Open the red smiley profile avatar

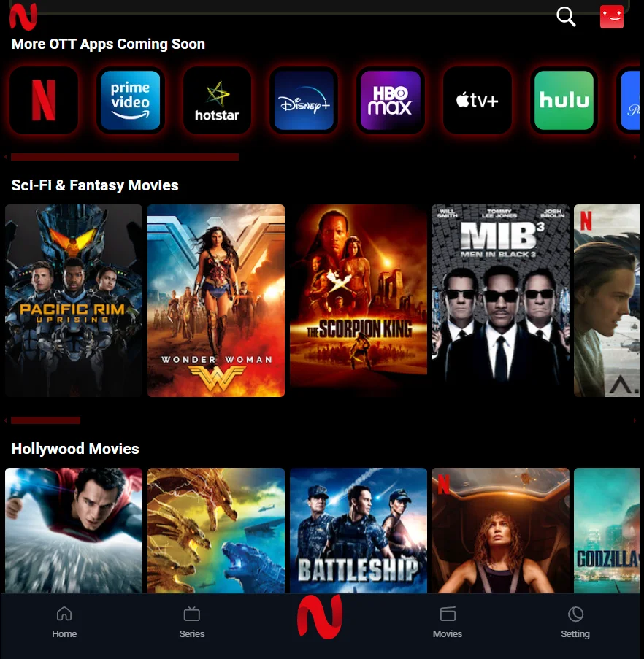pyautogui.click(x=612, y=17)
